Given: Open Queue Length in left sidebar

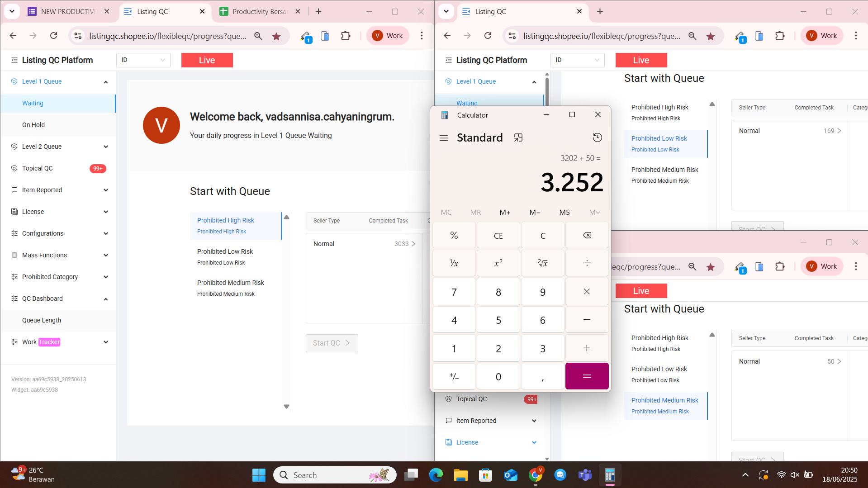Looking at the screenshot, I should [x=58, y=320].
